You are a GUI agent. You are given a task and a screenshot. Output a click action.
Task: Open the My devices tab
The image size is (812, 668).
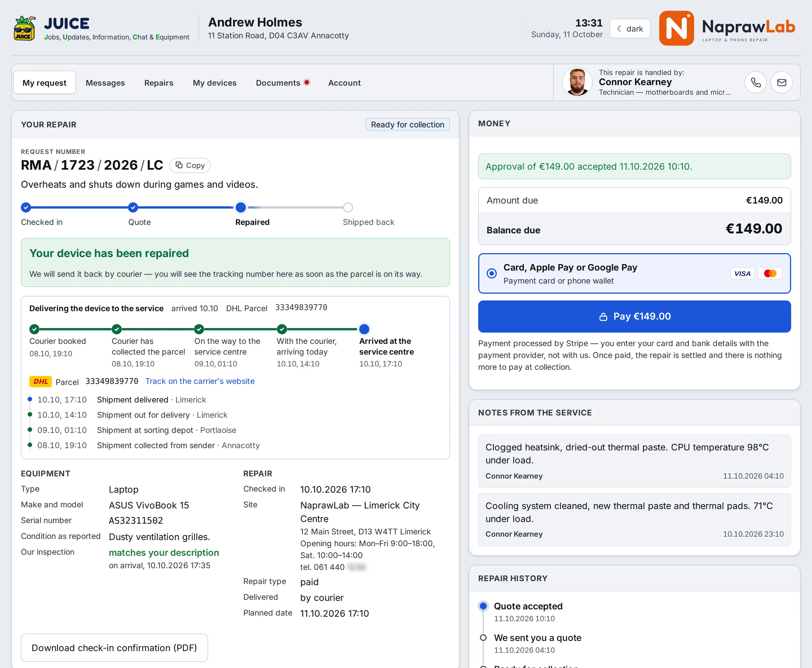pos(215,83)
